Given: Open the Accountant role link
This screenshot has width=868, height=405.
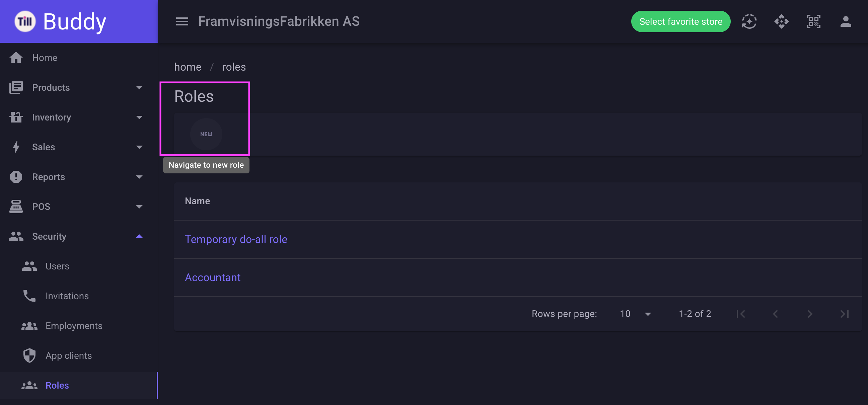Looking at the screenshot, I should click(x=213, y=277).
